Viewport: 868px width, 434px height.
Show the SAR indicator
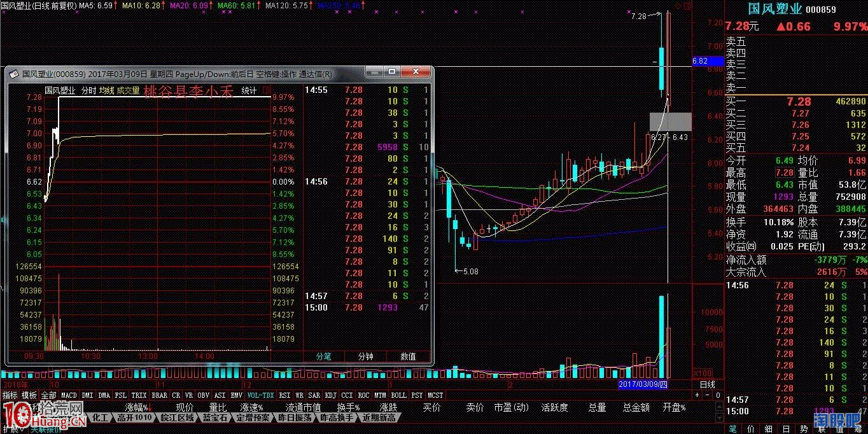pos(314,395)
